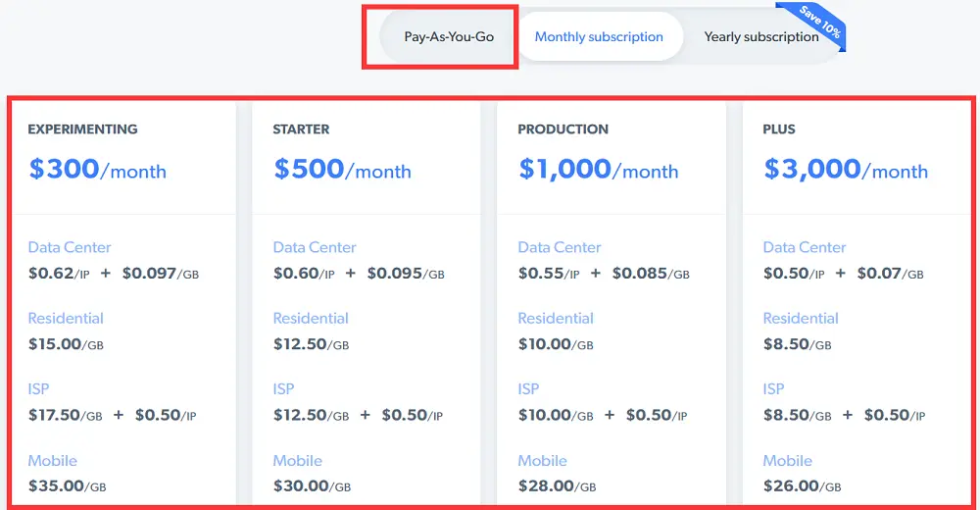Click the $0.085/GB data center rate
This screenshot has height=510, width=980.
[651, 274]
